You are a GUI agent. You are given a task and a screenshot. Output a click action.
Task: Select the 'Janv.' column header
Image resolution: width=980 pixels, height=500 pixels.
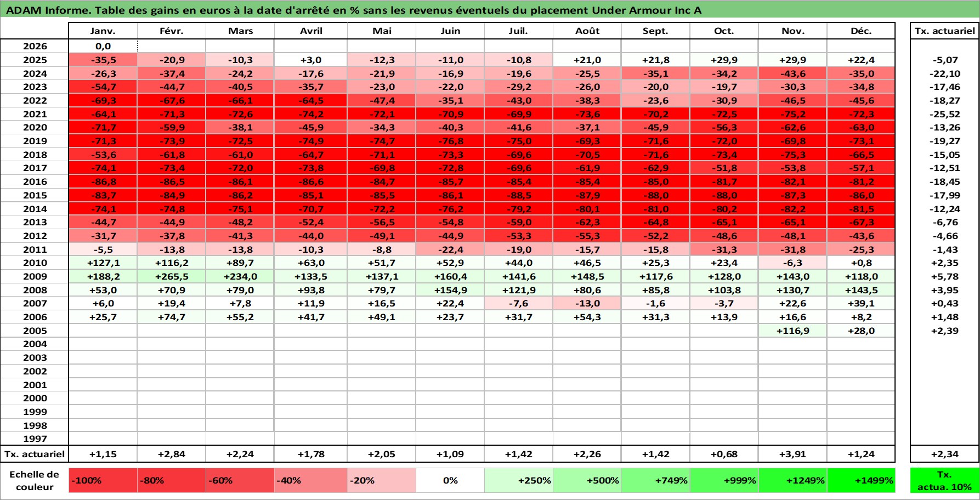(103, 31)
